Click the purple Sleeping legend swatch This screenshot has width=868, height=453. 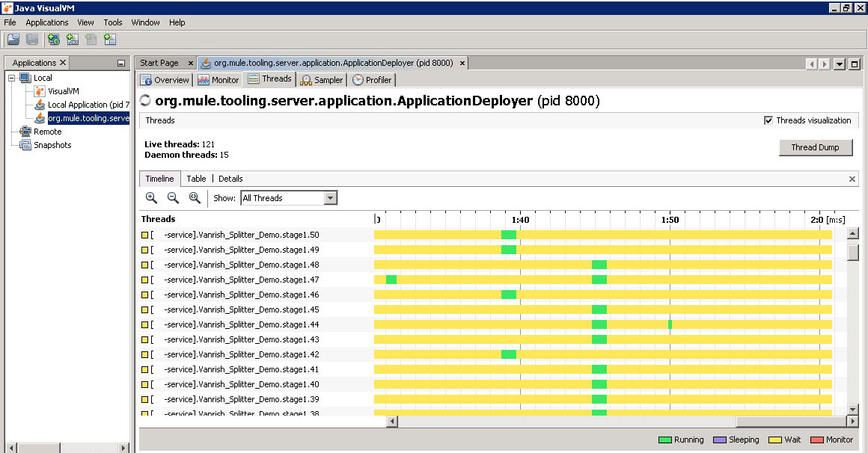click(x=720, y=440)
